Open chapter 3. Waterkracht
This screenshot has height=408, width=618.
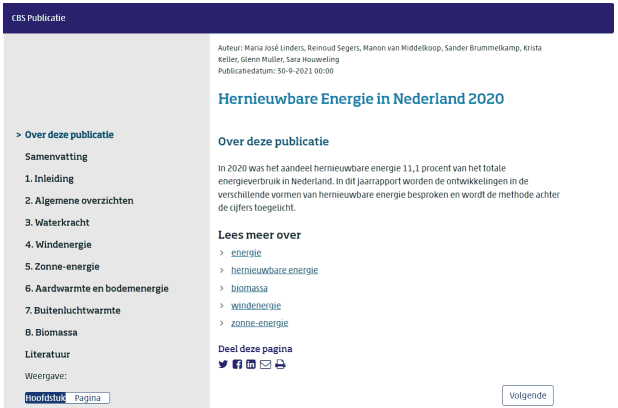(x=57, y=223)
